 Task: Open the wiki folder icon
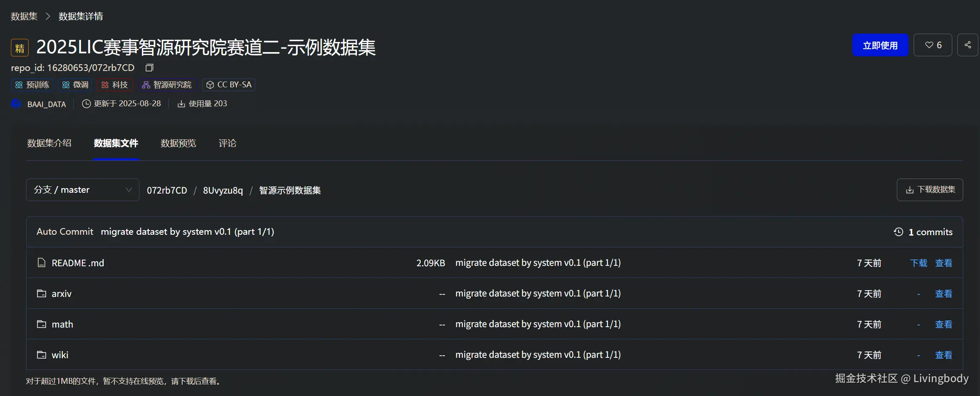(x=41, y=354)
